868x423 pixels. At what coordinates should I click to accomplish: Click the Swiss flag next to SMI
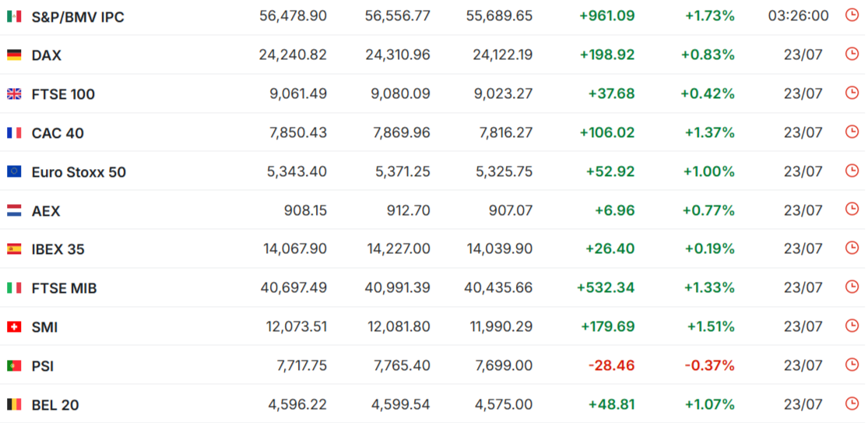14,327
